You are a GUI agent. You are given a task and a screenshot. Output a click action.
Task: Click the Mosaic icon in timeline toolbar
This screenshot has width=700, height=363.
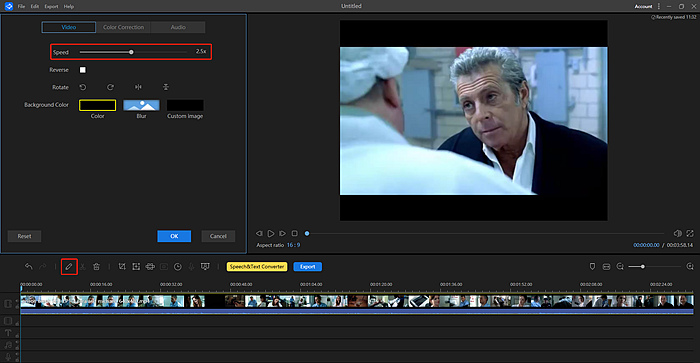point(150,267)
